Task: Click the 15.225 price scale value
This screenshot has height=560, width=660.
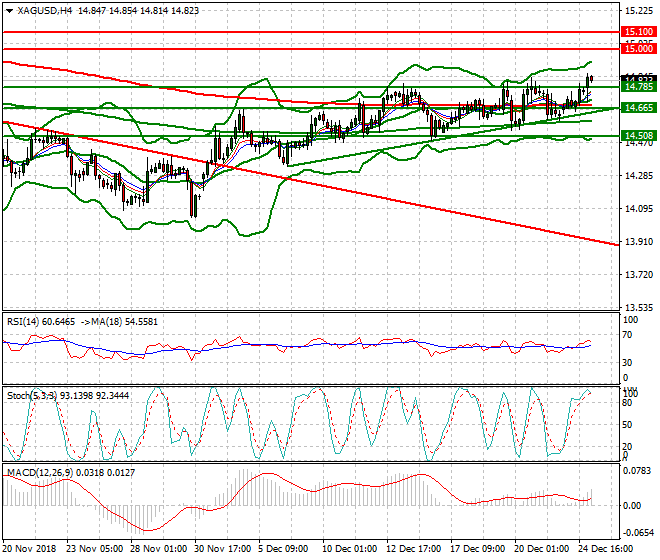Action: coord(639,11)
